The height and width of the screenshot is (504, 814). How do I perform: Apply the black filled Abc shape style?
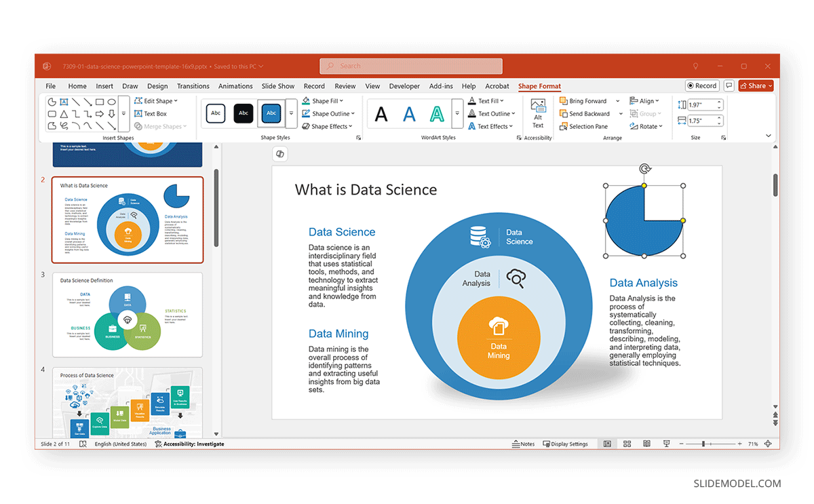(244, 113)
